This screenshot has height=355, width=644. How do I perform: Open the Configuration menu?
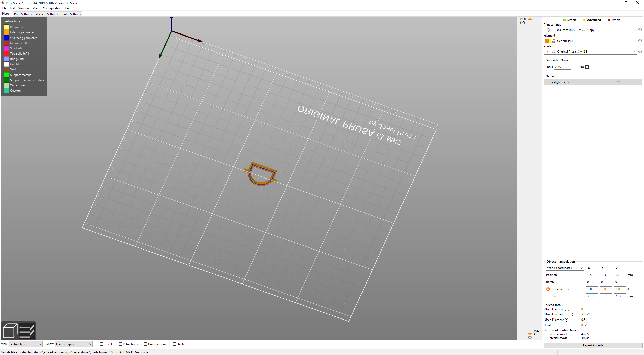[52, 8]
